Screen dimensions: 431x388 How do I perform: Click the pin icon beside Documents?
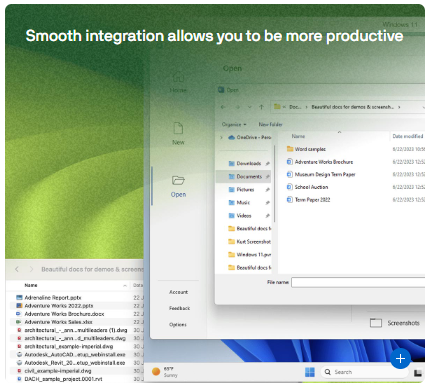[x=267, y=176]
